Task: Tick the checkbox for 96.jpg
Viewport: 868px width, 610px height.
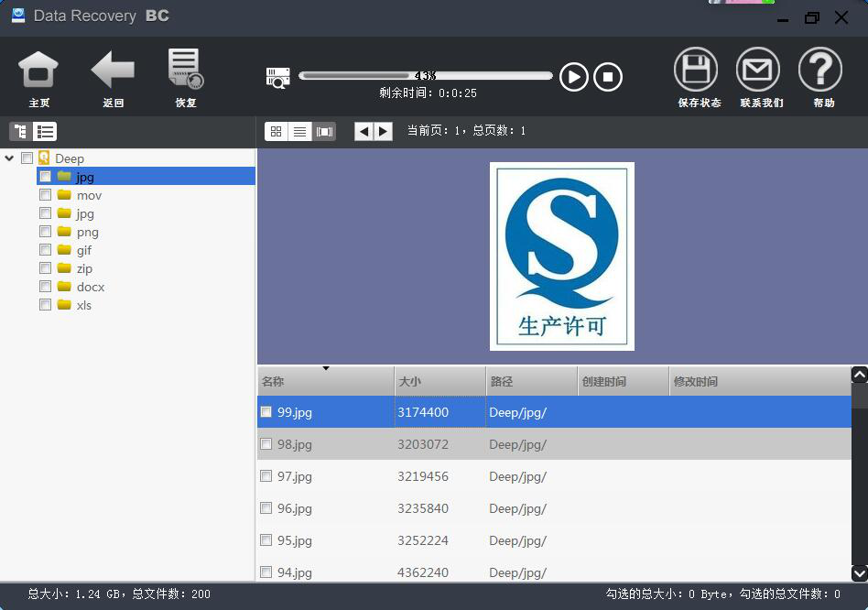Action: point(266,508)
